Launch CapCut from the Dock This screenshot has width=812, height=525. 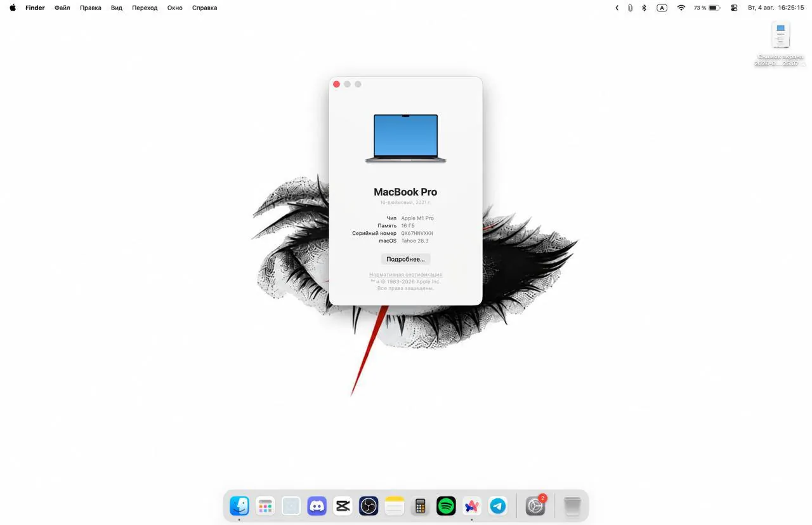click(x=343, y=506)
